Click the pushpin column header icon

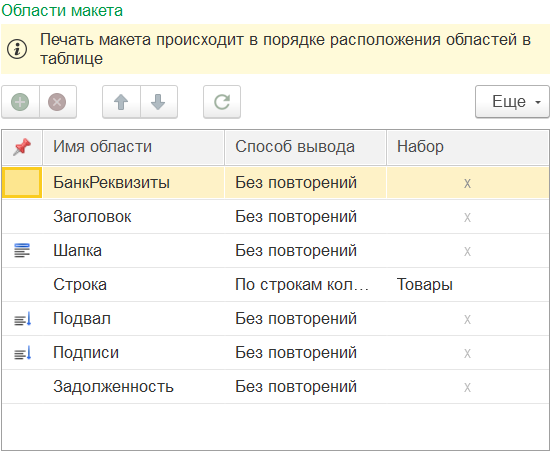tap(22, 147)
